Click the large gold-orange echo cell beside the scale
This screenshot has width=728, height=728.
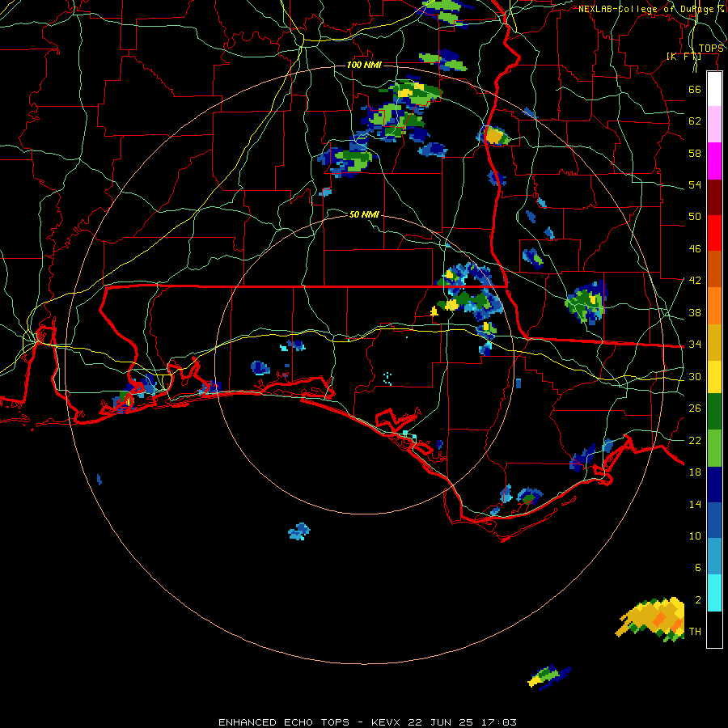click(x=651, y=620)
